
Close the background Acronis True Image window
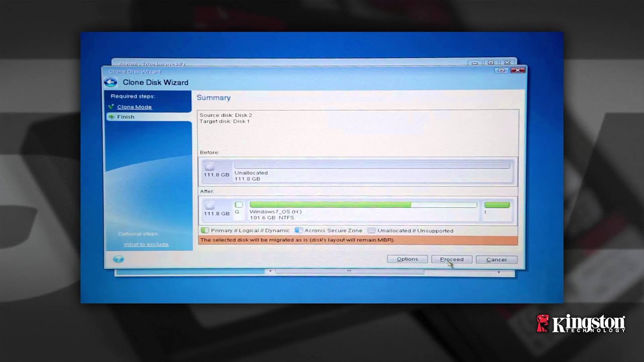[507, 63]
